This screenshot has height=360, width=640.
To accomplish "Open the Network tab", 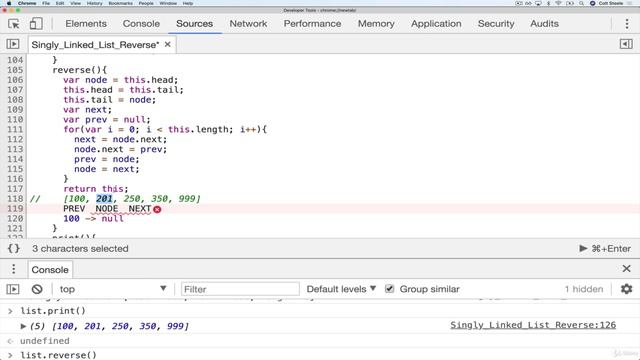I will coord(248,24).
